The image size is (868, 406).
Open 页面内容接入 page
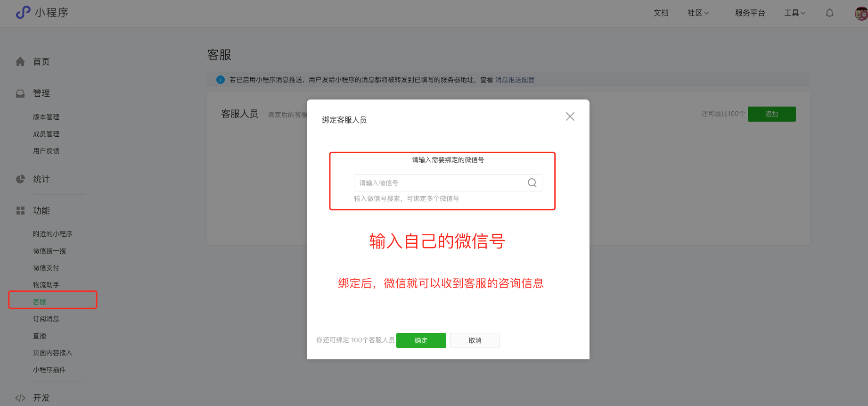(x=53, y=353)
